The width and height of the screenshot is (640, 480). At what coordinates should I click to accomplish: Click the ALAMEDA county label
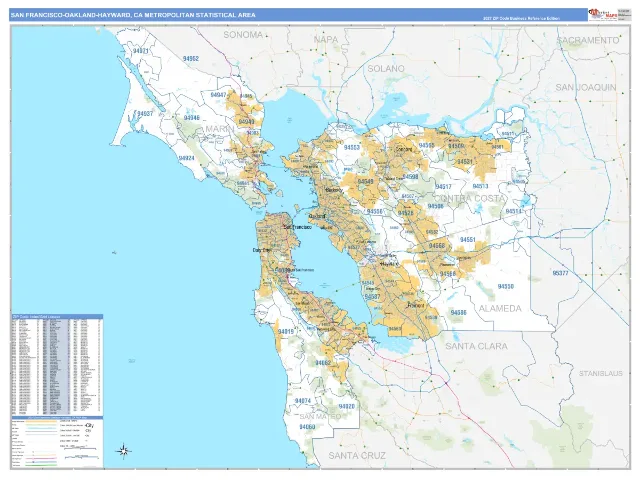pyautogui.click(x=500, y=309)
